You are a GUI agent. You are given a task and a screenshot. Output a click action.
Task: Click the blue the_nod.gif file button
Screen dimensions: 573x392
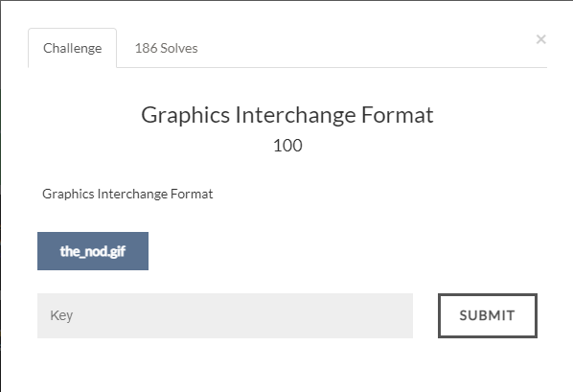pos(93,251)
